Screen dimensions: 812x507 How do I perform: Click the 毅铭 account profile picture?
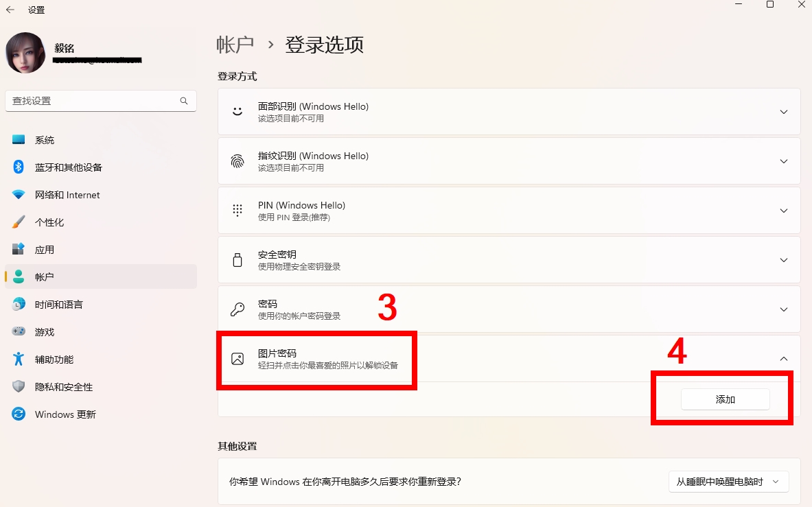(x=25, y=52)
